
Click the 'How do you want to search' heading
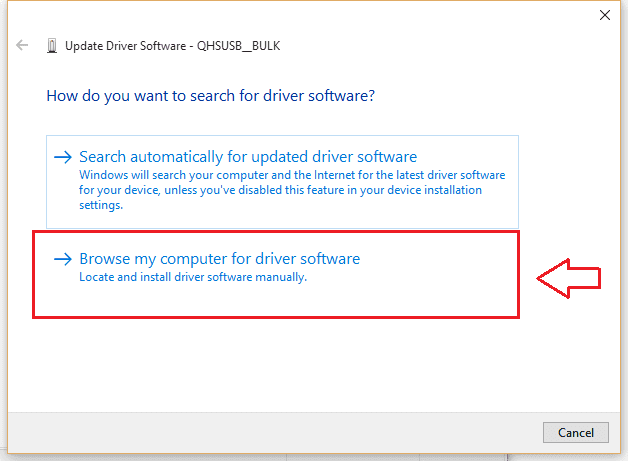click(x=211, y=96)
